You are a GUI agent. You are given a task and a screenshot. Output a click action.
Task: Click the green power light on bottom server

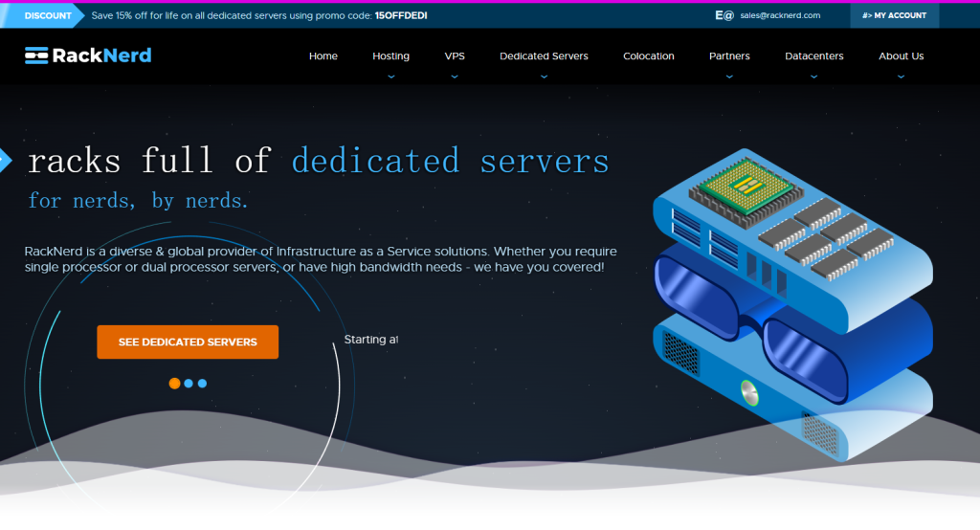click(x=748, y=390)
